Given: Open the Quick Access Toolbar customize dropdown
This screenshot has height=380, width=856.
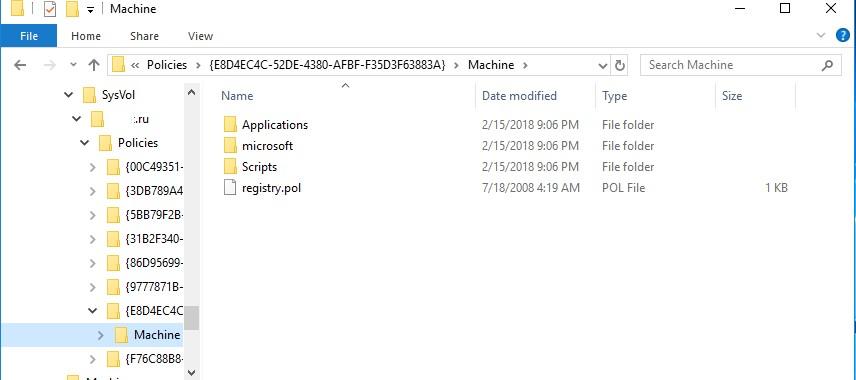Looking at the screenshot, I should click(90, 10).
